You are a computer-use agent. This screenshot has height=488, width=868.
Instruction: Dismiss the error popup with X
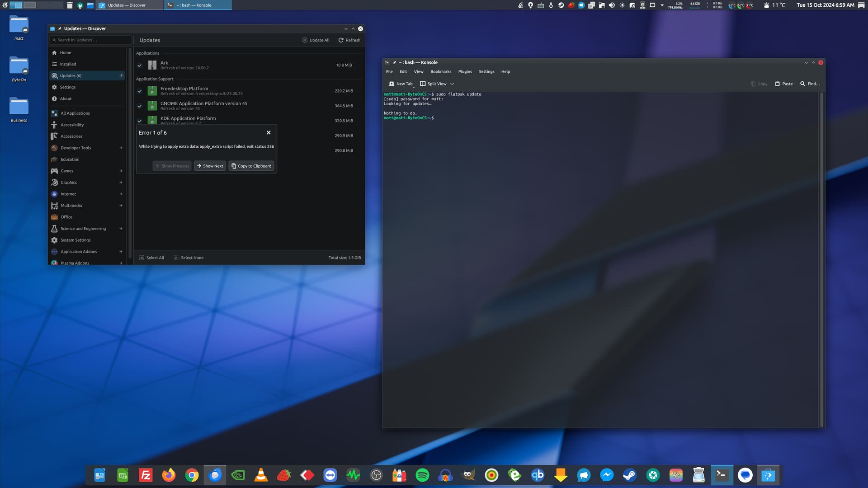[x=269, y=132]
